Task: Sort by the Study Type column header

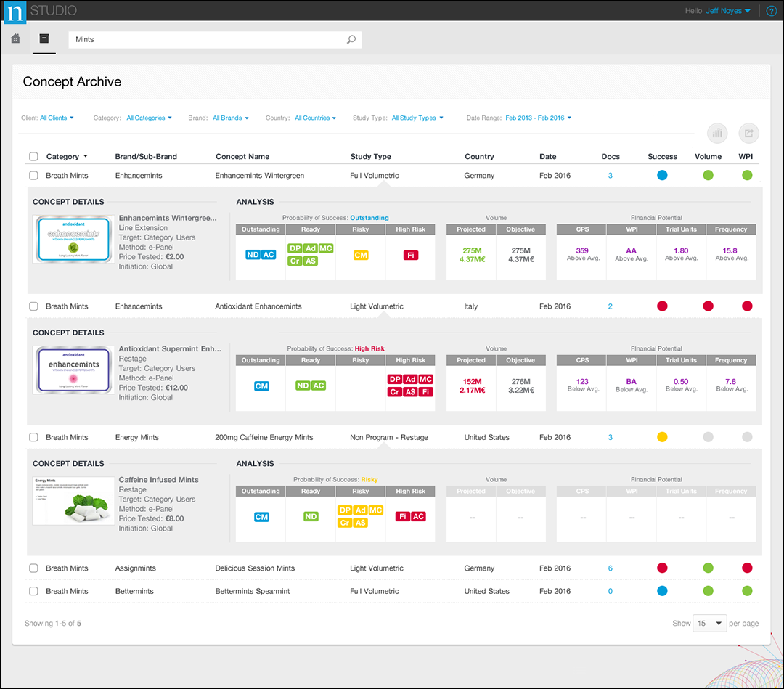Action: pos(370,157)
